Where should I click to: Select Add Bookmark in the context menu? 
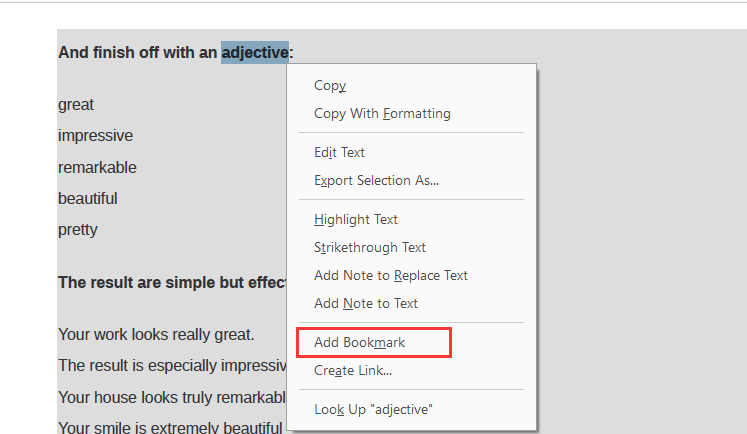click(x=359, y=343)
